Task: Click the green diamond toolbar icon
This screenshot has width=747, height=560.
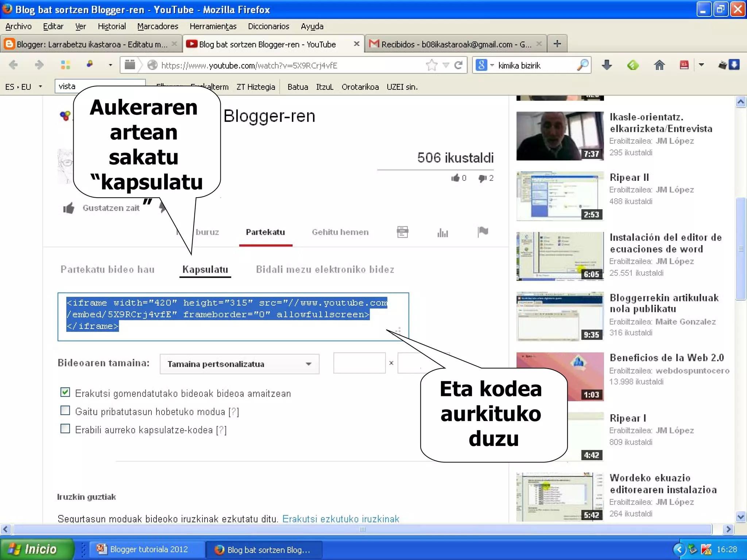Action: click(x=633, y=65)
